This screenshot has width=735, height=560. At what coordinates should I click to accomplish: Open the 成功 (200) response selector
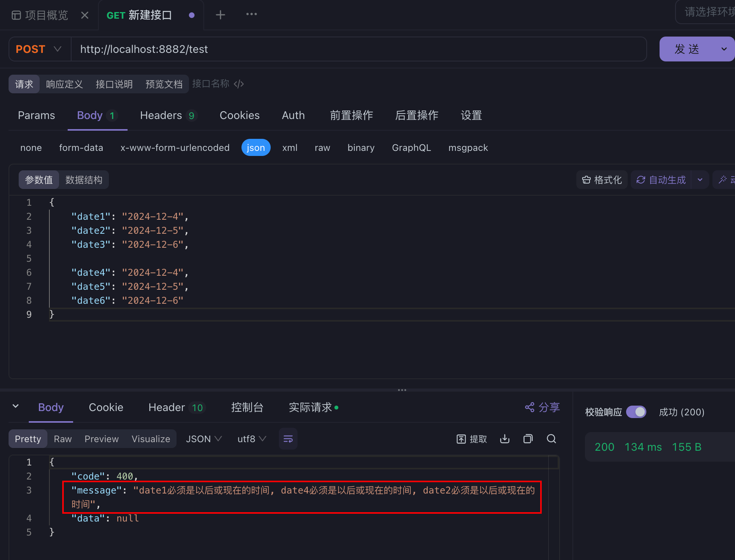click(x=682, y=412)
